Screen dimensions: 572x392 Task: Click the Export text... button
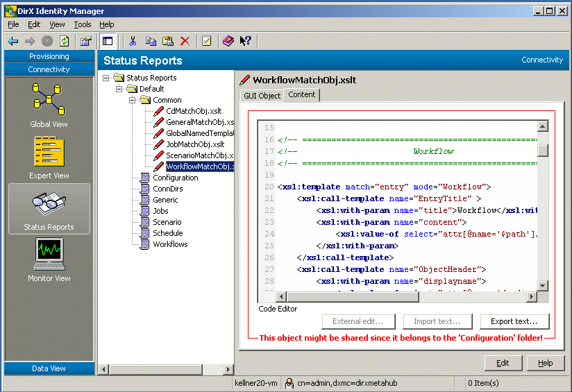coord(514,321)
